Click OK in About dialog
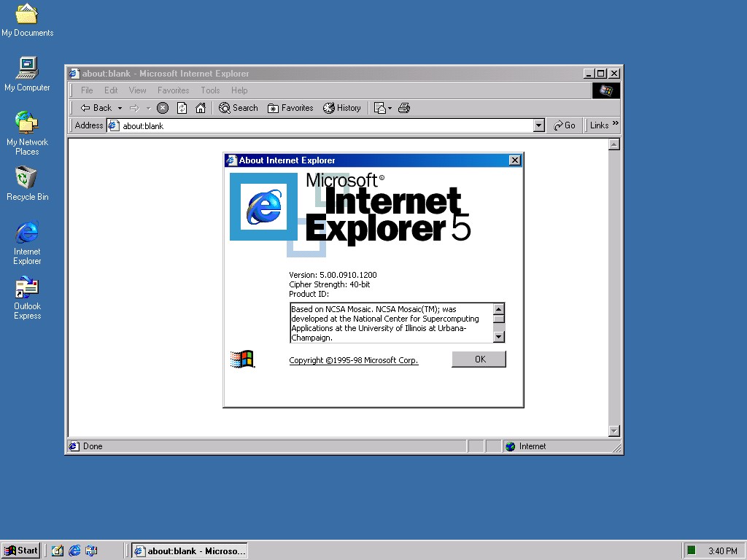The height and width of the screenshot is (560, 747). coord(479,359)
